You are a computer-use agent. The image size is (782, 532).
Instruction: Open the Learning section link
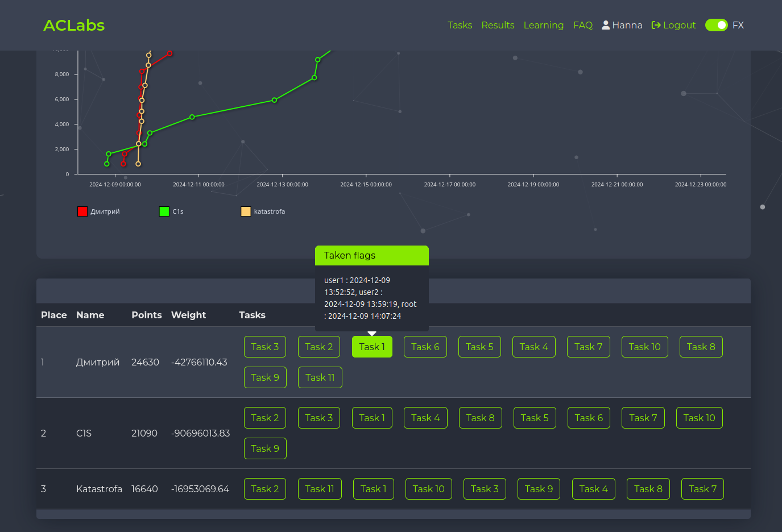point(543,25)
